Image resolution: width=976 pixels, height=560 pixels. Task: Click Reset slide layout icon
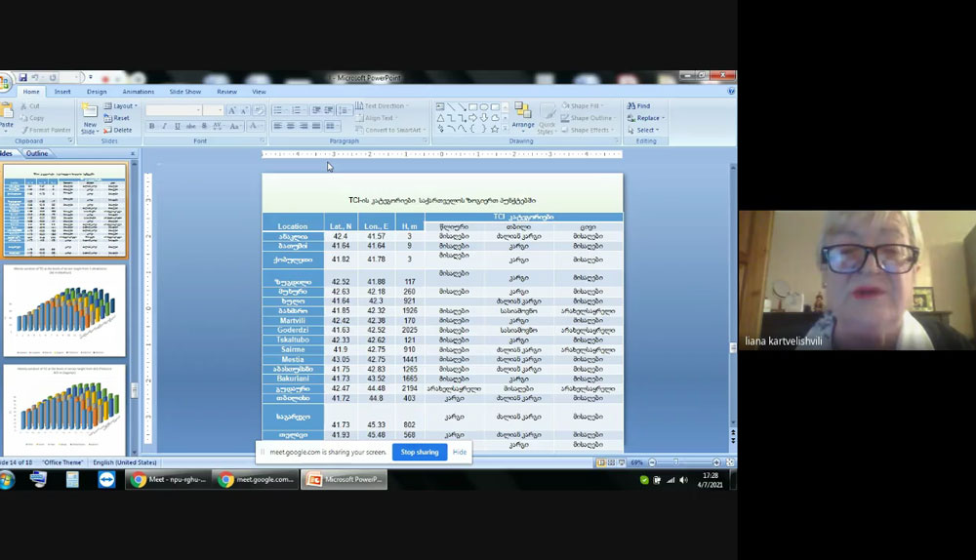[x=118, y=118]
